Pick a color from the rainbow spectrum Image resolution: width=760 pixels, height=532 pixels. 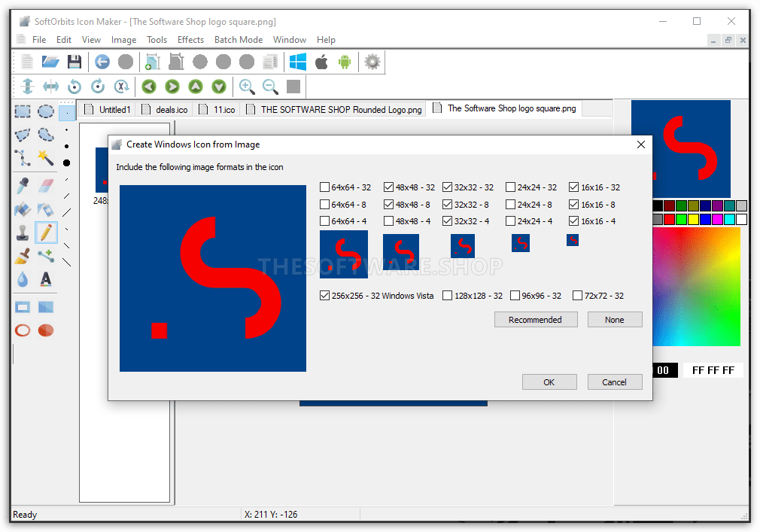(x=697, y=287)
